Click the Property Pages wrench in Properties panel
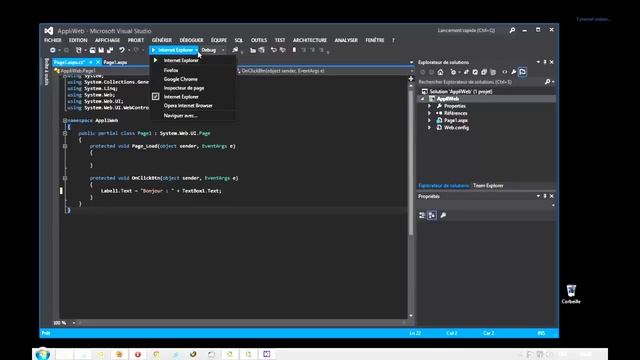The height and width of the screenshot is (360, 640). (443, 215)
